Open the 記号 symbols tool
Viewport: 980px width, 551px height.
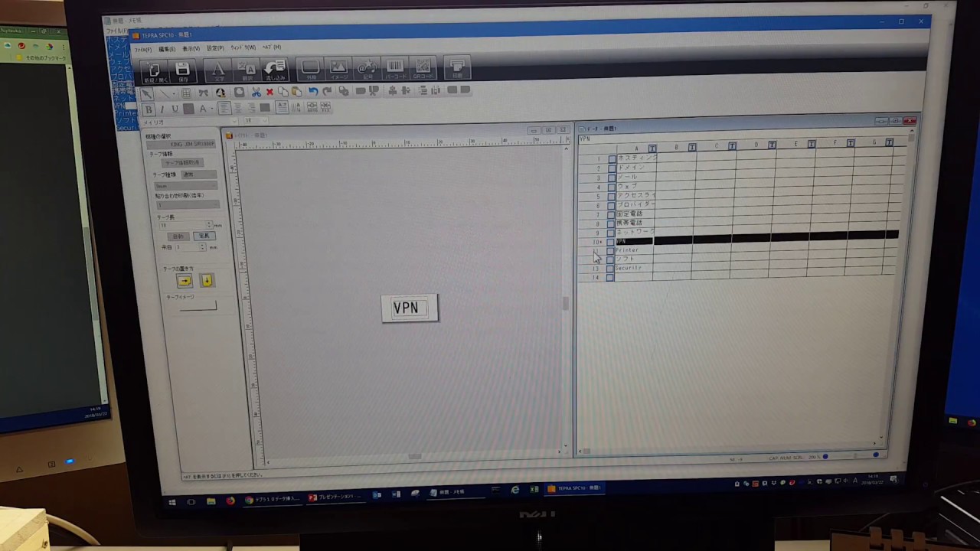coord(367,69)
